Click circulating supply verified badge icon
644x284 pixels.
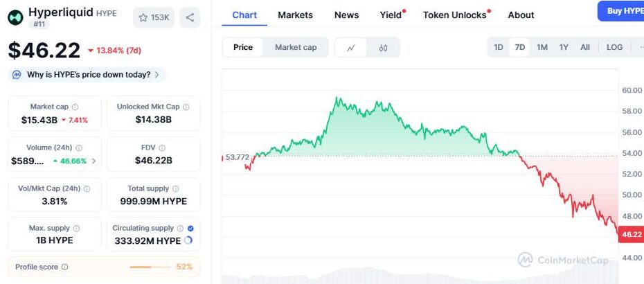pyautogui.click(x=190, y=228)
